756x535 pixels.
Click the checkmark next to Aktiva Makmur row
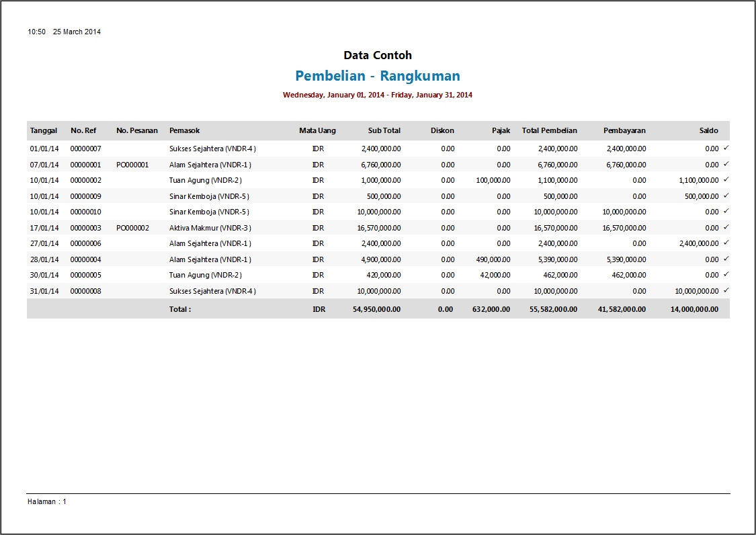[x=724, y=227]
